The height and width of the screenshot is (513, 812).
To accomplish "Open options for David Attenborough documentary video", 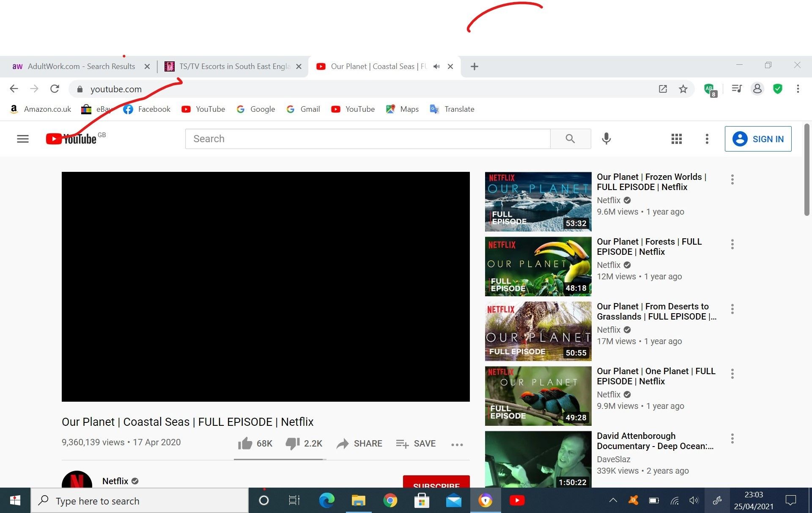I will pyautogui.click(x=732, y=439).
